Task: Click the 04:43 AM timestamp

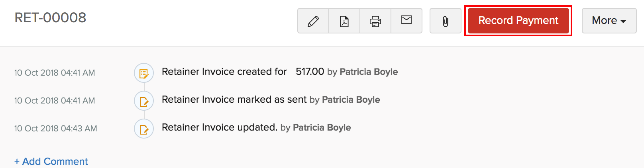Action: click(x=55, y=129)
